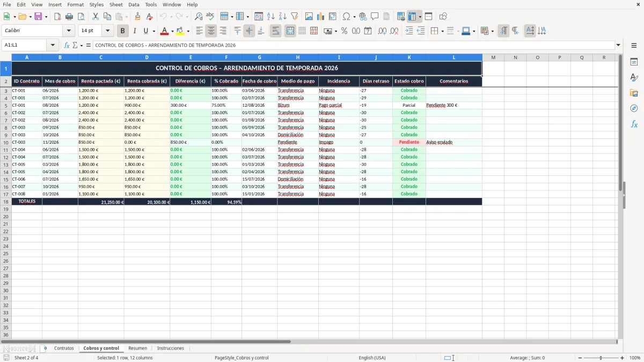Switch to the Instrucciones sheet tab
Image resolution: width=644 pixels, height=362 pixels.
(x=171, y=349)
